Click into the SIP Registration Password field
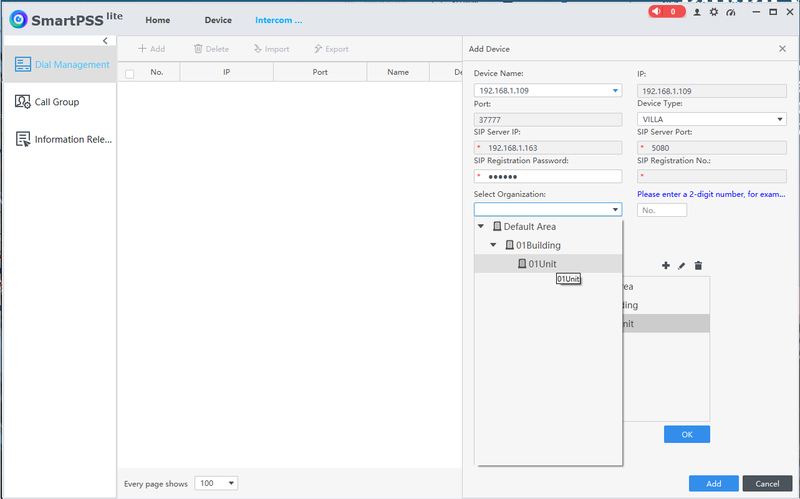 (x=550, y=176)
